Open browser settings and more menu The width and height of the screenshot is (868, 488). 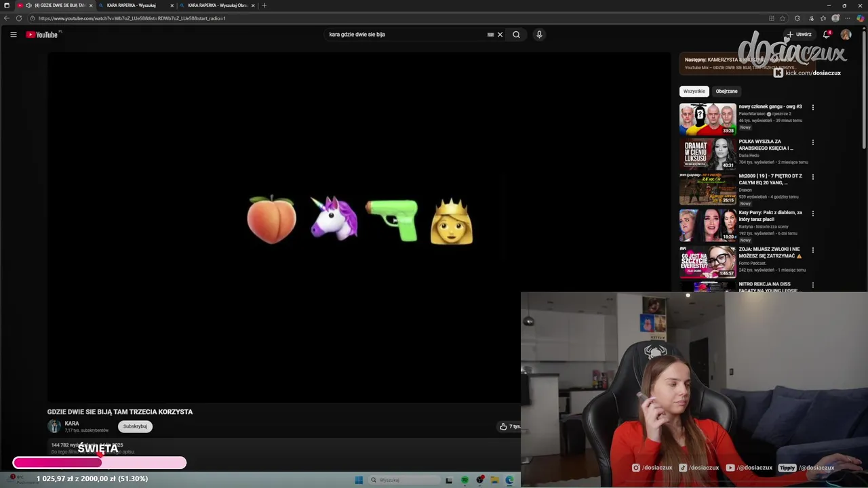[x=848, y=18]
